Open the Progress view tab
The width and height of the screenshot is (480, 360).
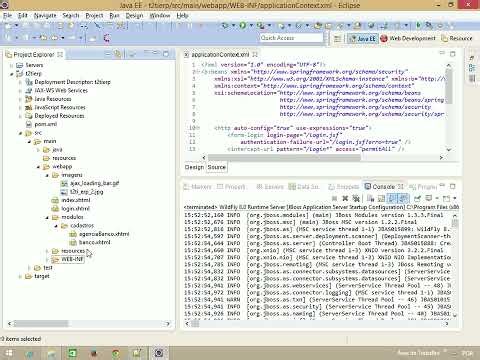(423, 187)
